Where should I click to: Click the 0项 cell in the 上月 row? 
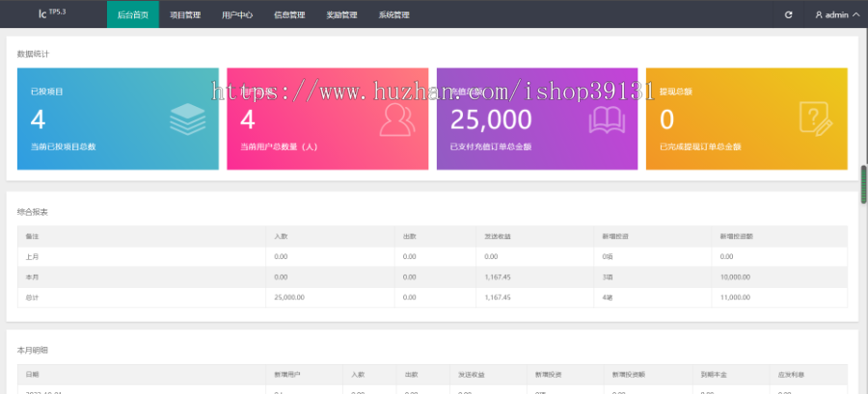click(x=608, y=256)
